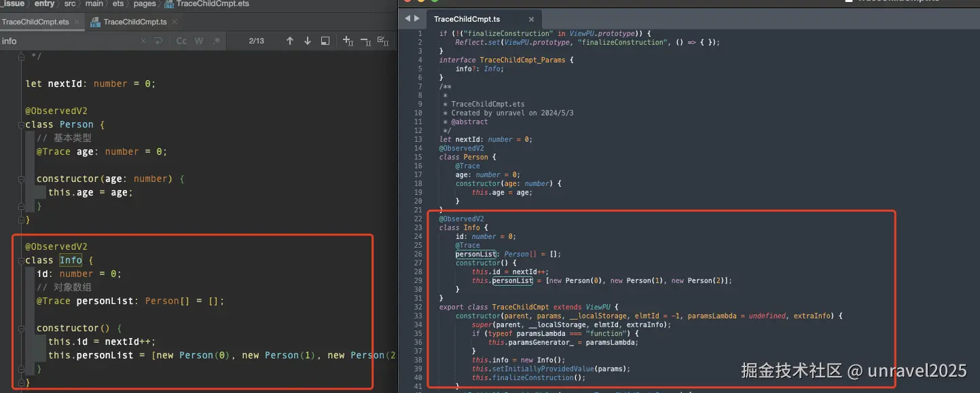Click the new-line icon in find bar
Screen dimensions: 980x393
tap(158, 41)
